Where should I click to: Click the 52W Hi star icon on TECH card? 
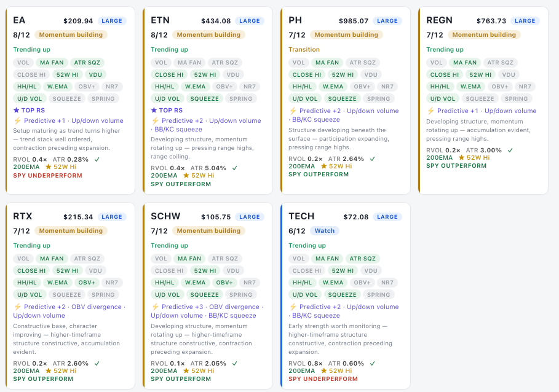coord(323,370)
